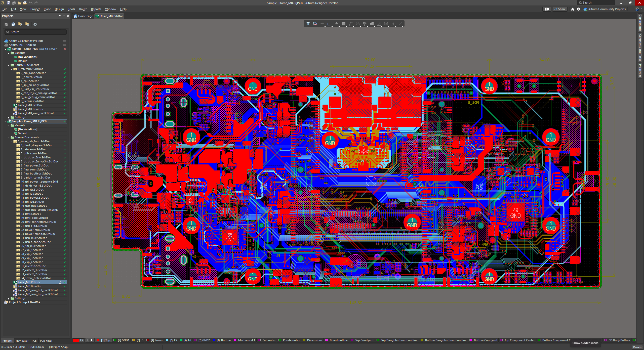Viewport: 644px width, 350px height.
Task: Click the Home icon near top right
Action: coord(572,9)
